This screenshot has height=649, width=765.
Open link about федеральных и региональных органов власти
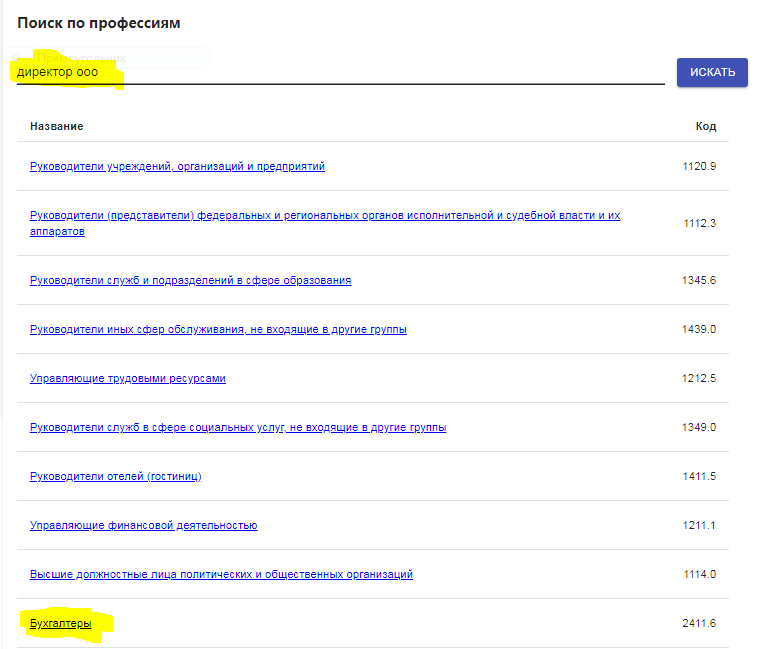(x=325, y=216)
